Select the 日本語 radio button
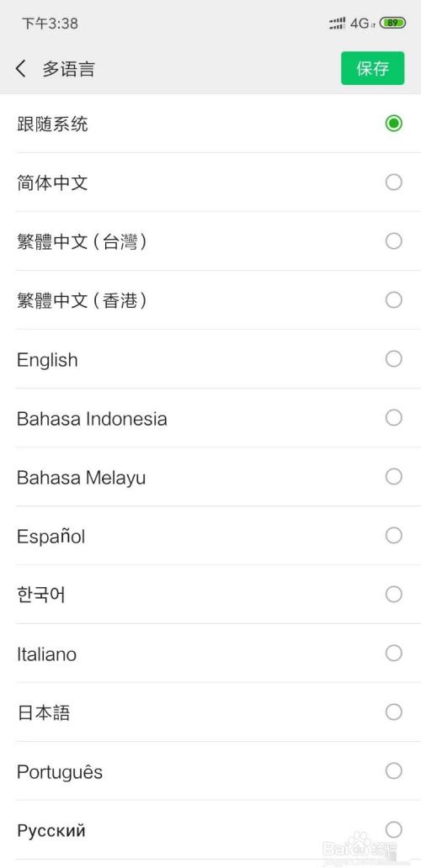421x868 pixels. pyautogui.click(x=394, y=712)
